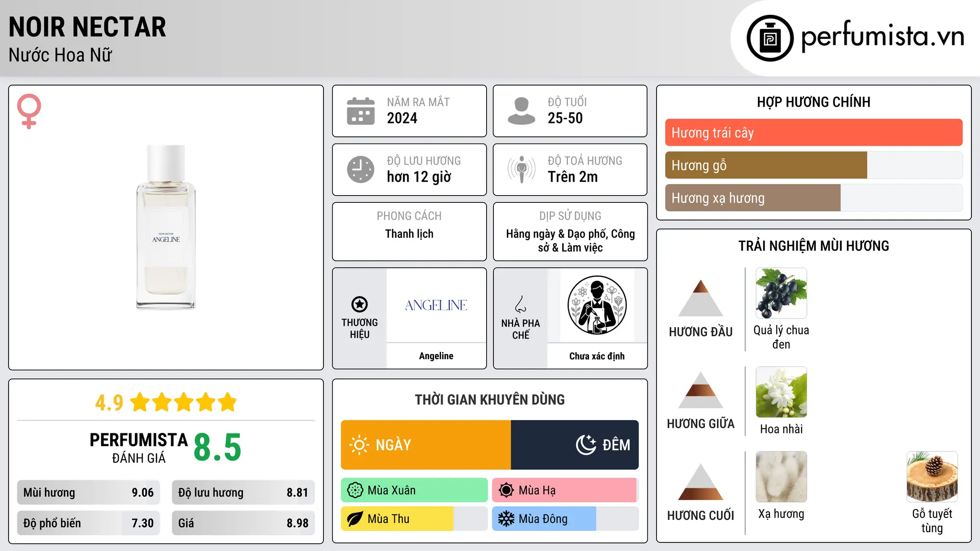Open the Gỗ tuyết tùng cedarwood image
Viewport: 980px width, 551px height.
pyautogui.click(x=932, y=477)
